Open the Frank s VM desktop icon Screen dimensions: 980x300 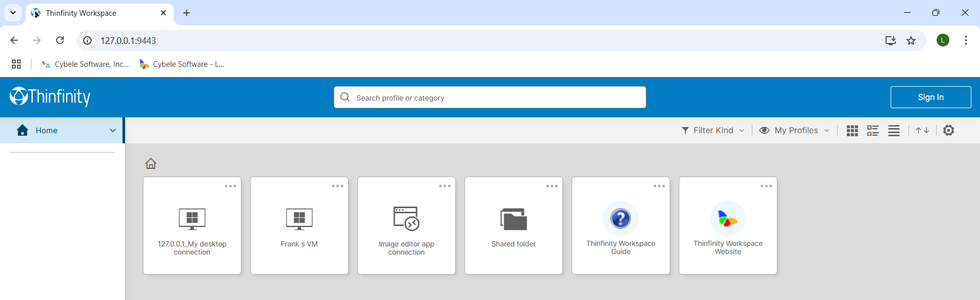pos(299,219)
